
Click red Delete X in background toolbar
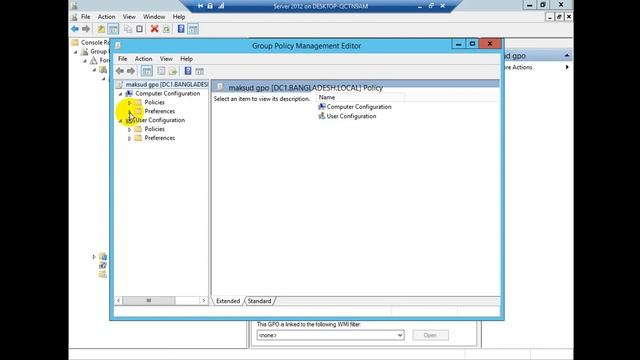154,29
